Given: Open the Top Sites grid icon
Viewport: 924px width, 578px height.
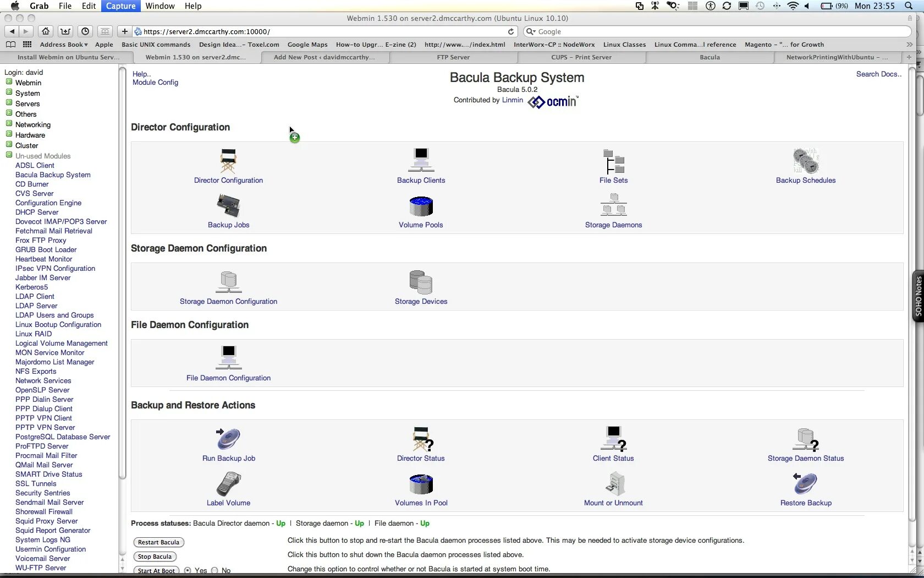Looking at the screenshot, I should coord(27,45).
